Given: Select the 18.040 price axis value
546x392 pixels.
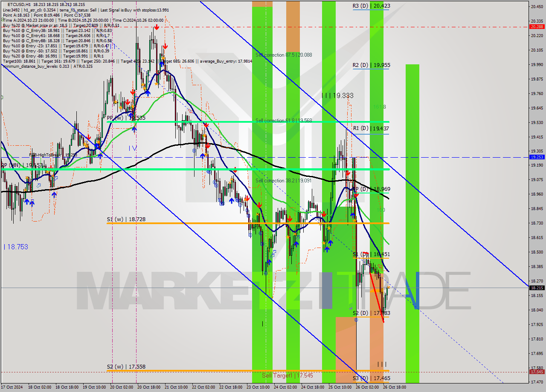Looking at the screenshot, I should click(537, 310).
